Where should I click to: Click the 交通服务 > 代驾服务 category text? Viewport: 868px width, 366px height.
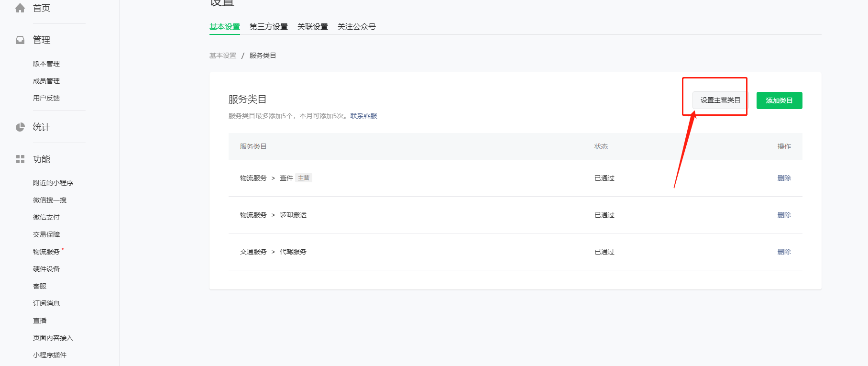273,252
